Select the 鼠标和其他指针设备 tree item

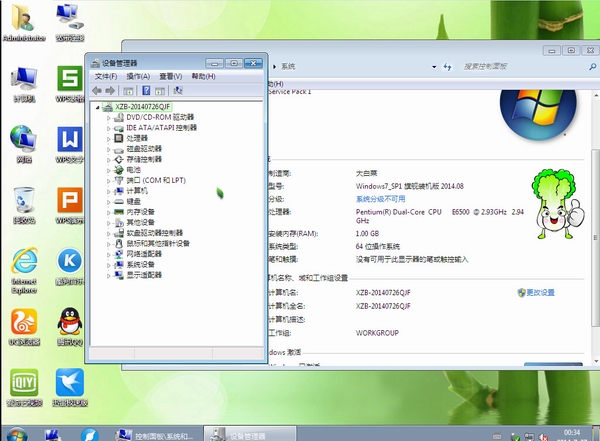(x=158, y=243)
